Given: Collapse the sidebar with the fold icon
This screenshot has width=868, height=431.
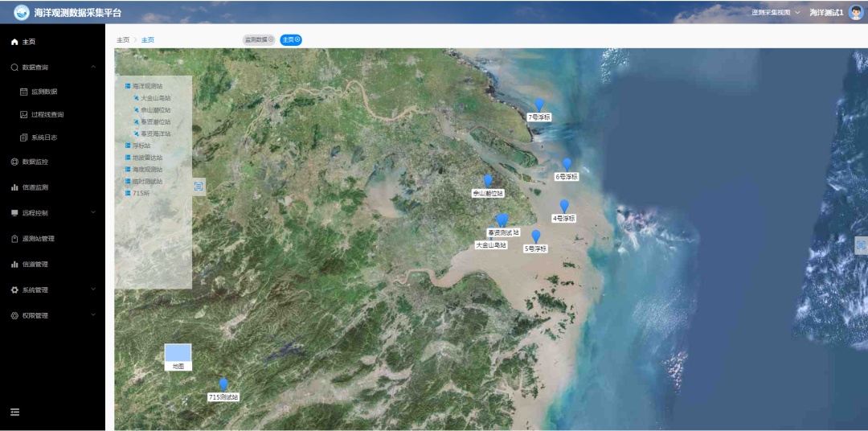Looking at the screenshot, I should 15,412.
